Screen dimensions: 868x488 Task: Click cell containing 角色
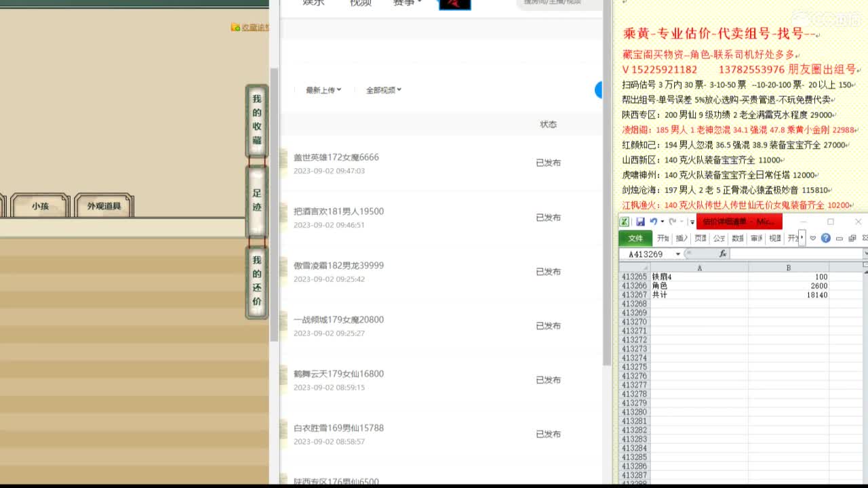coord(699,286)
